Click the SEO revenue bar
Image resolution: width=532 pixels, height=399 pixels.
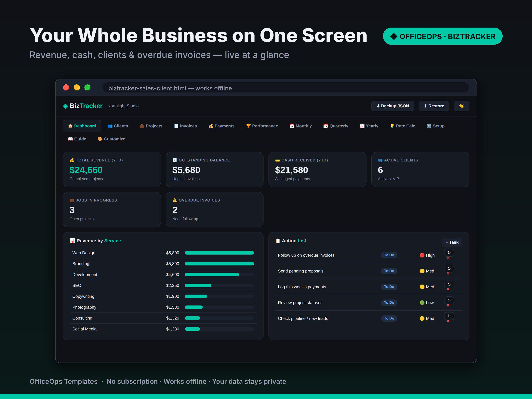[x=219, y=286]
